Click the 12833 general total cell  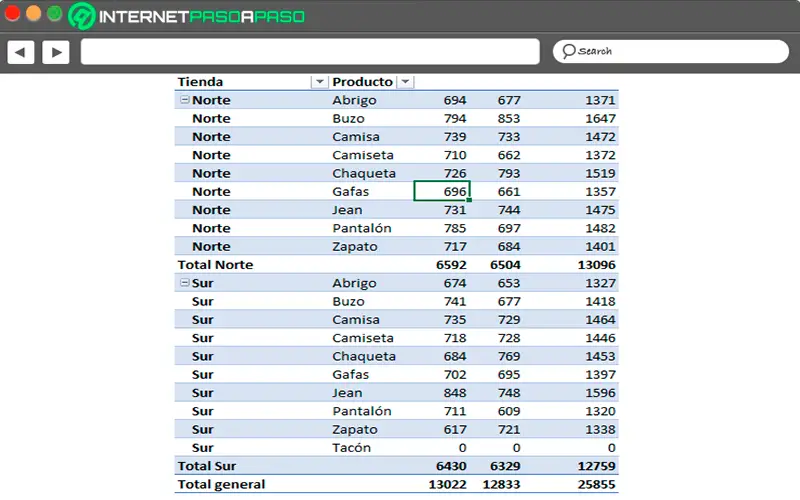coord(502,484)
